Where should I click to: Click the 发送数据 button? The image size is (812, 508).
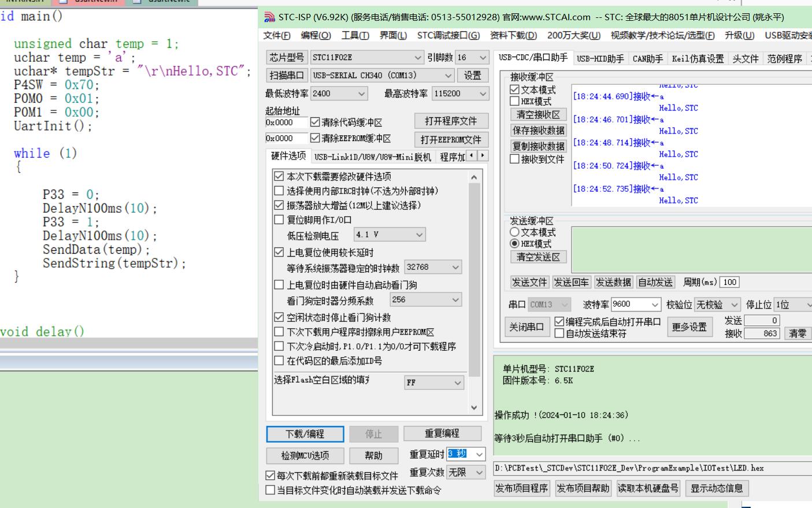click(x=613, y=282)
